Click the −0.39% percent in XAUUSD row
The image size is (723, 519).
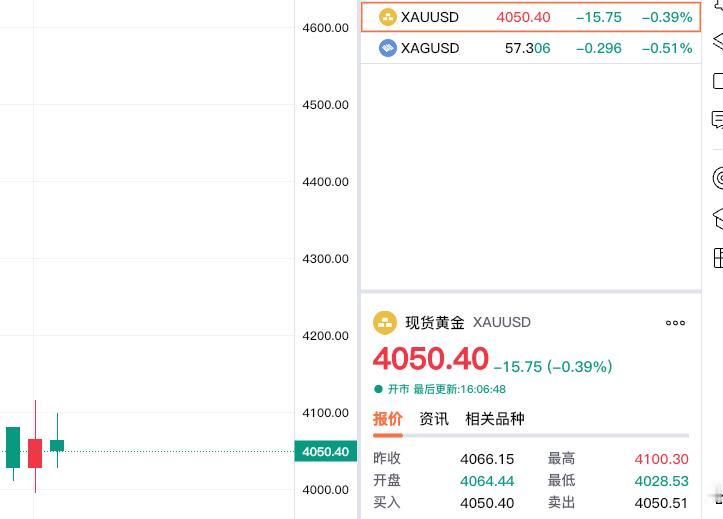click(x=667, y=18)
